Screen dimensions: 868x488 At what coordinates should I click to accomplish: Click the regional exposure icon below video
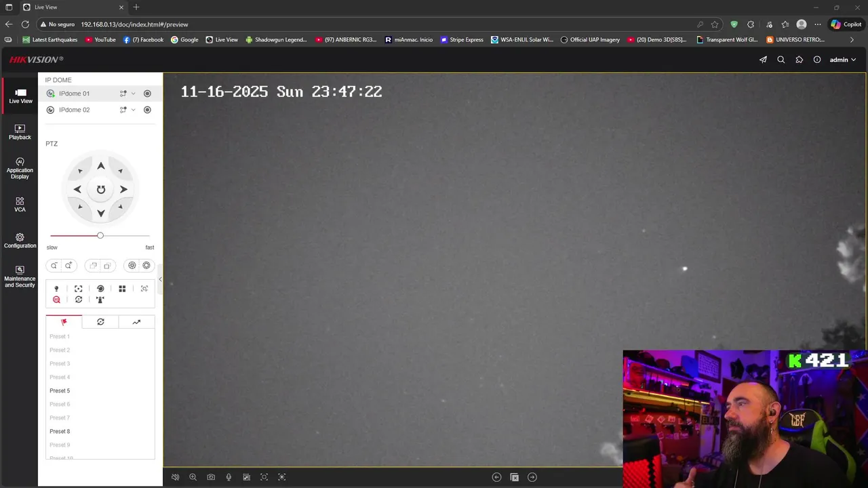point(282,477)
